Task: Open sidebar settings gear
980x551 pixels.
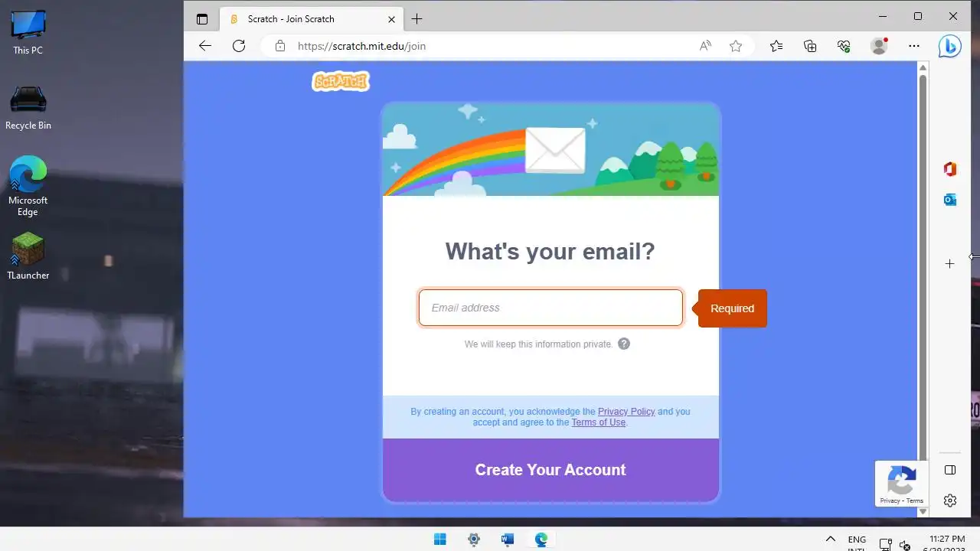Action: (x=950, y=500)
